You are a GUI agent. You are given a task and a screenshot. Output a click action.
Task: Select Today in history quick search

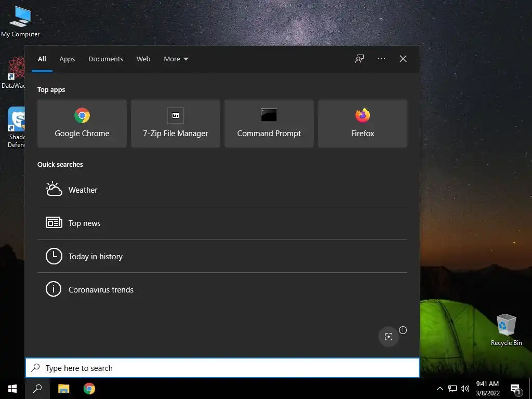[222, 256]
